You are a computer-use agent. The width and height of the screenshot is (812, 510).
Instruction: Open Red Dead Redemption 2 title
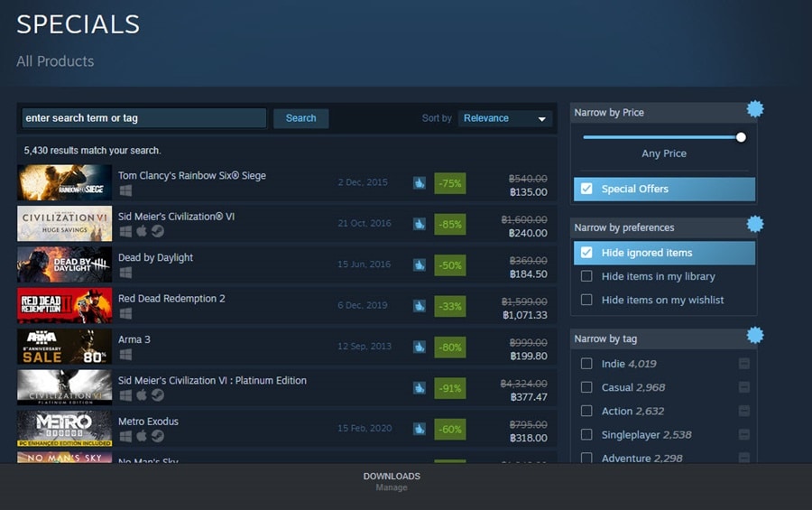click(171, 299)
